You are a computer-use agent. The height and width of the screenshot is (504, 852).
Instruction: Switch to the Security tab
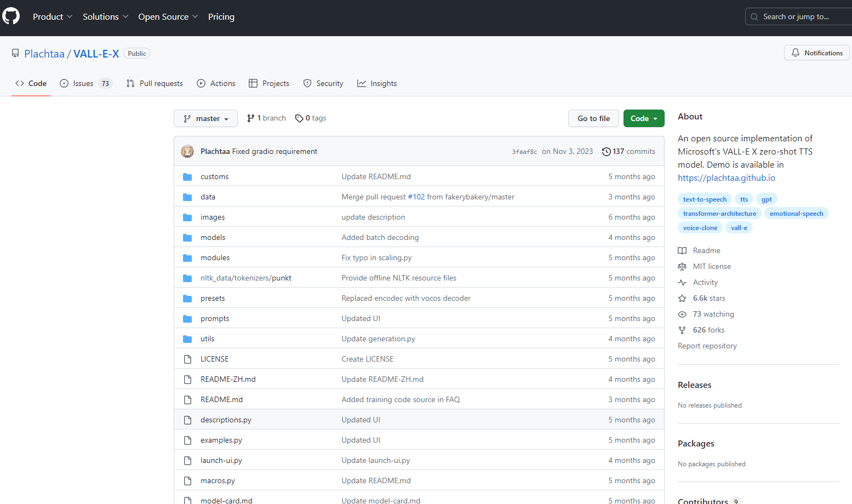tap(323, 83)
